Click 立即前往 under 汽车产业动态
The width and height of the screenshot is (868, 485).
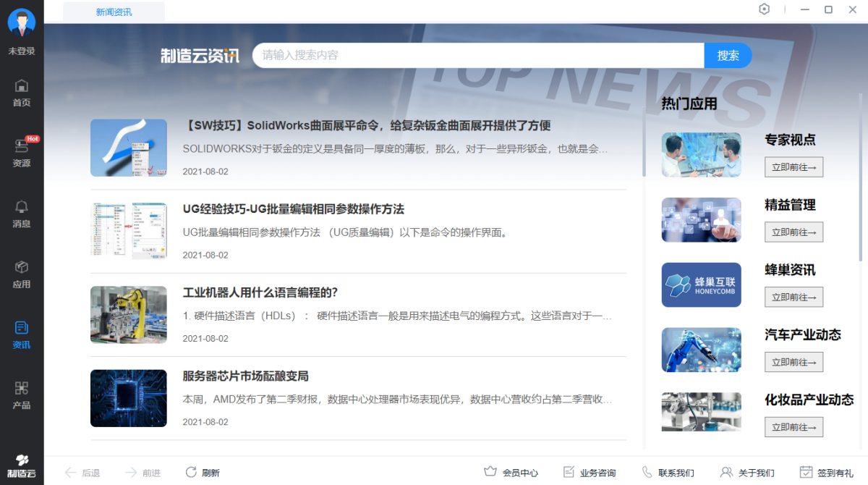pyautogui.click(x=793, y=362)
